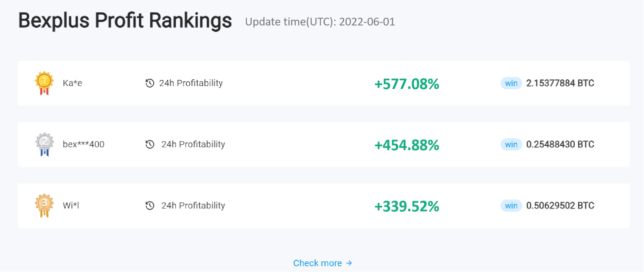Click the +454.88% profit figure
644x272 pixels.
point(407,145)
